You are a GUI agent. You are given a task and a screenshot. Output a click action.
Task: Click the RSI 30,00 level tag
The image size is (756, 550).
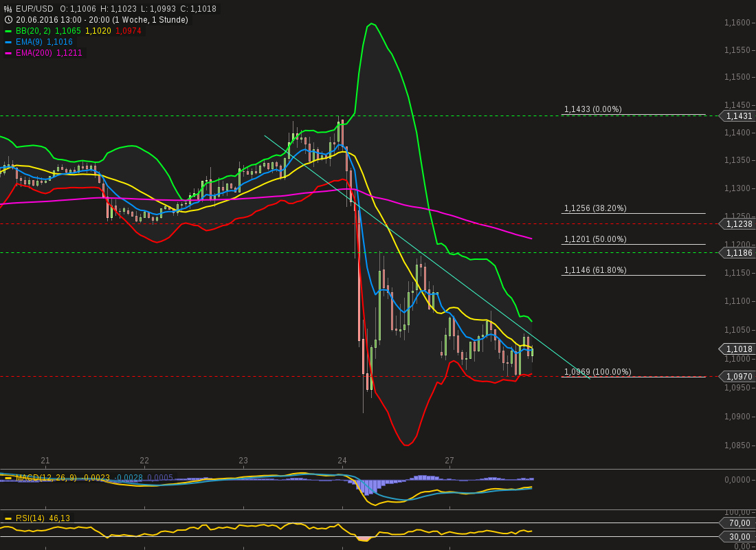[737, 536]
